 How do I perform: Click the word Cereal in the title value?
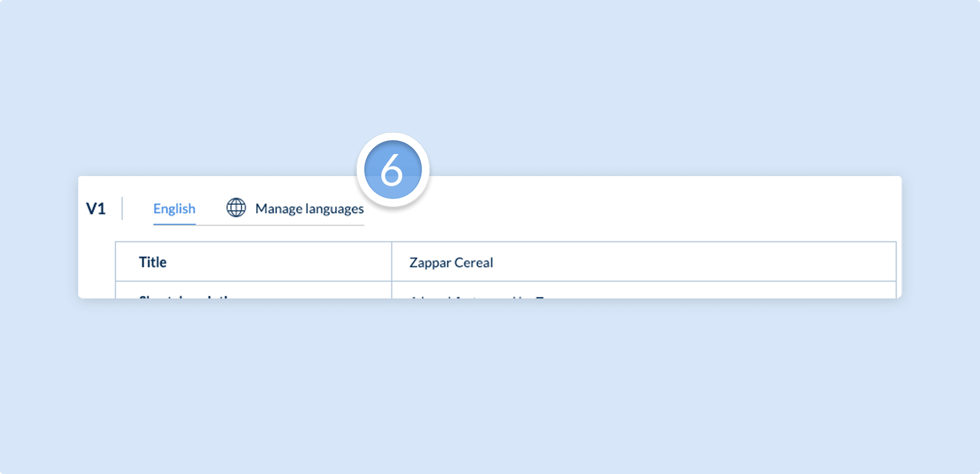pyautogui.click(x=474, y=263)
